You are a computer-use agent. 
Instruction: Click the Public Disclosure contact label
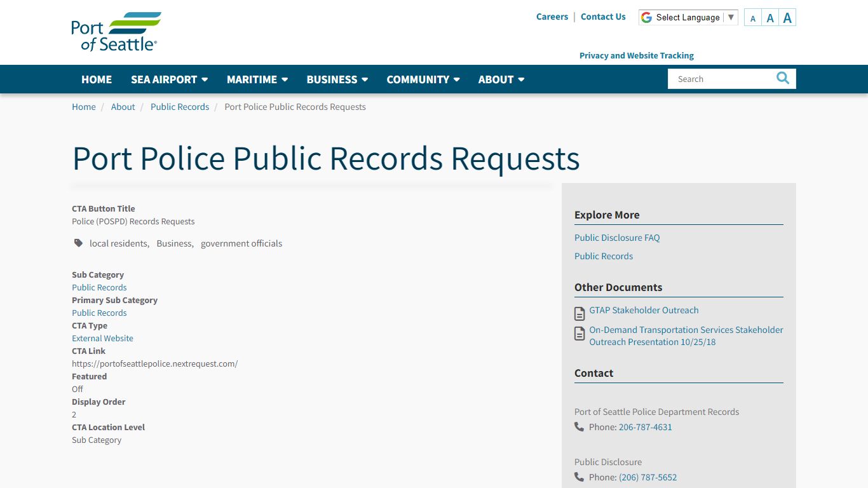608,462
